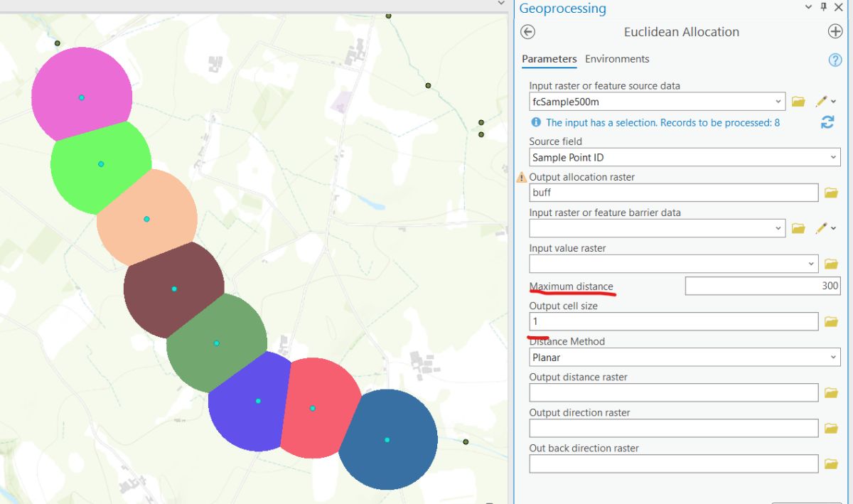Click the peach allocation zone on map
This screenshot has width=853, height=504.
(146, 218)
